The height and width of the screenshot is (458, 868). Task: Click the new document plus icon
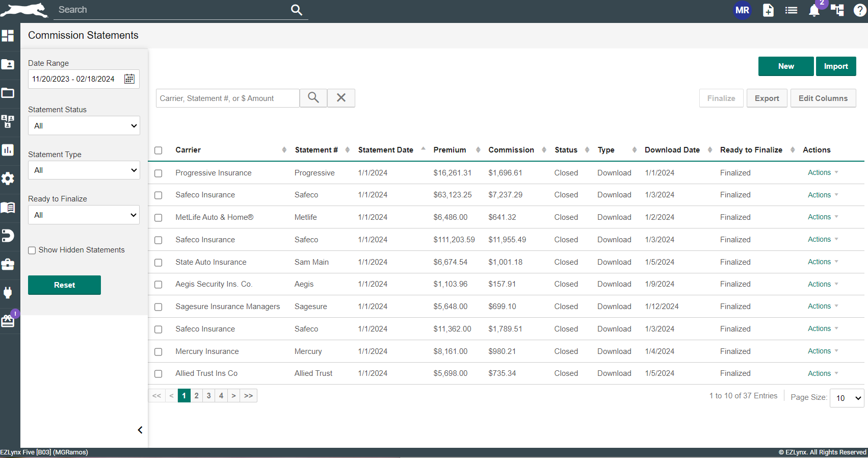pos(768,10)
